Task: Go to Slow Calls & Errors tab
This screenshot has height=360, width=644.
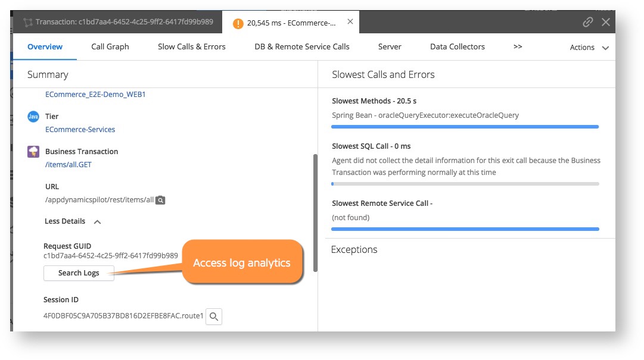Action: [192, 47]
